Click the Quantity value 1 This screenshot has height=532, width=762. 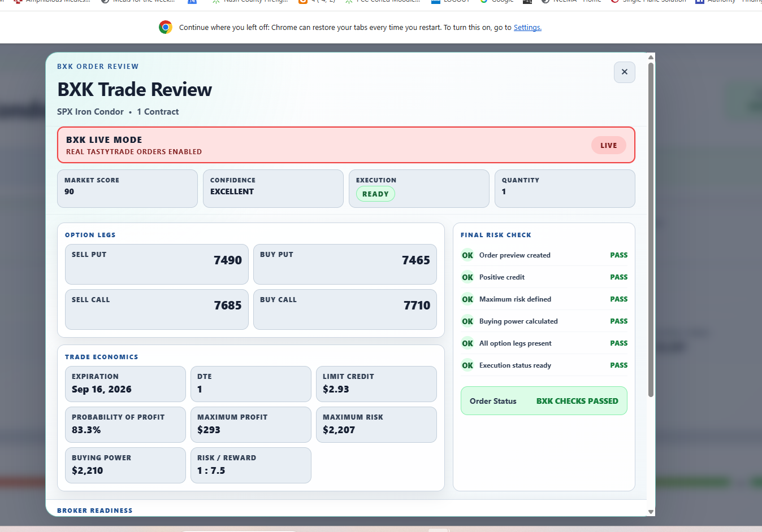coord(504,191)
